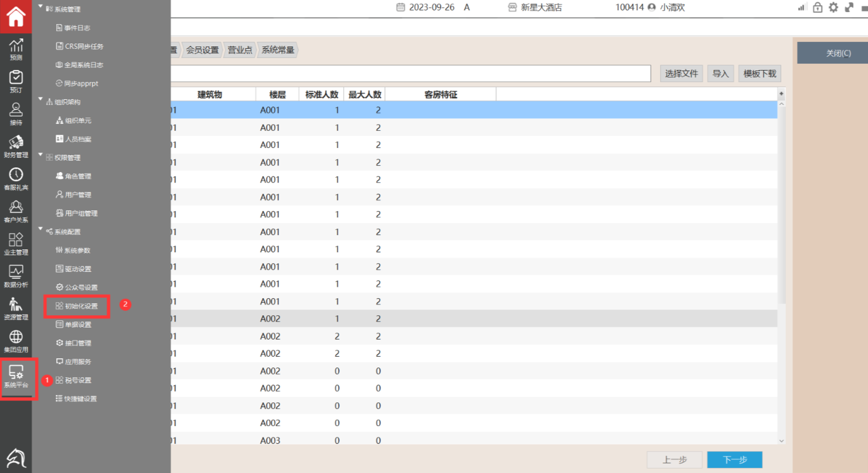
Task: Open the 预测 forecast module
Action: pyautogui.click(x=15, y=49)
